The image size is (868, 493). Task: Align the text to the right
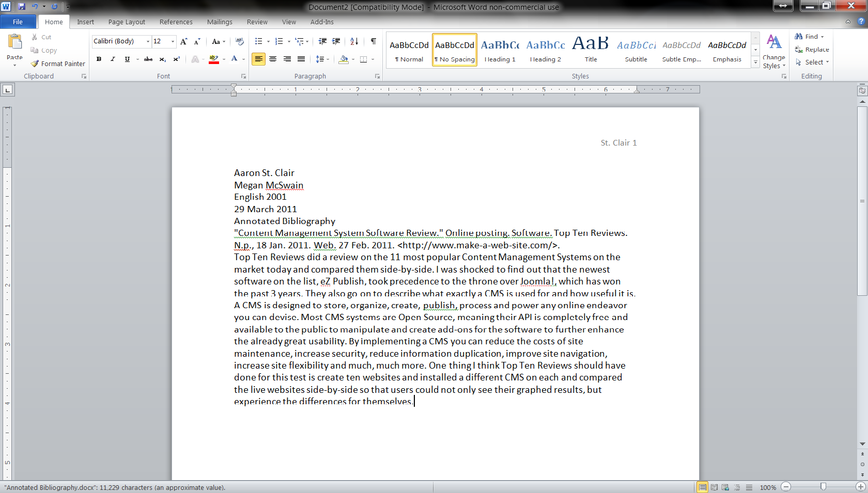tap(287, 59)
